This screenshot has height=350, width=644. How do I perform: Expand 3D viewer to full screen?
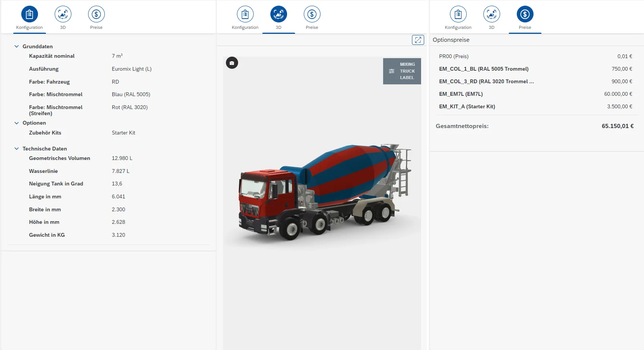pyautogui.click(x=418, y=40)
